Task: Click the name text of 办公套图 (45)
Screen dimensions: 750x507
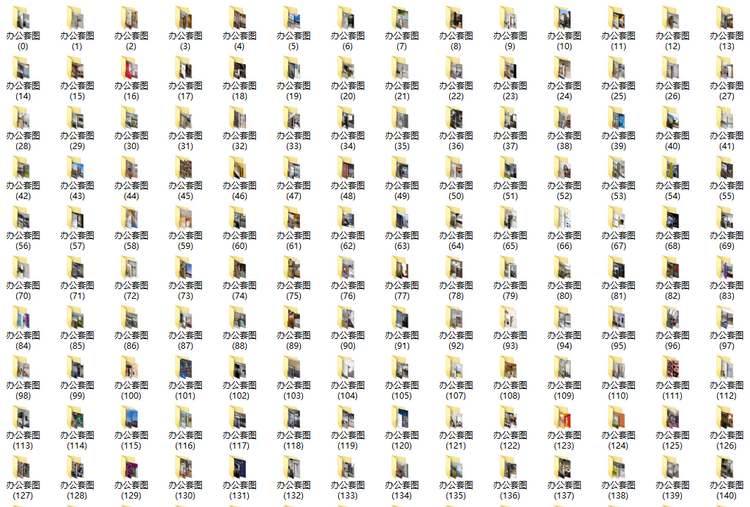Action: tap(185, 190)
